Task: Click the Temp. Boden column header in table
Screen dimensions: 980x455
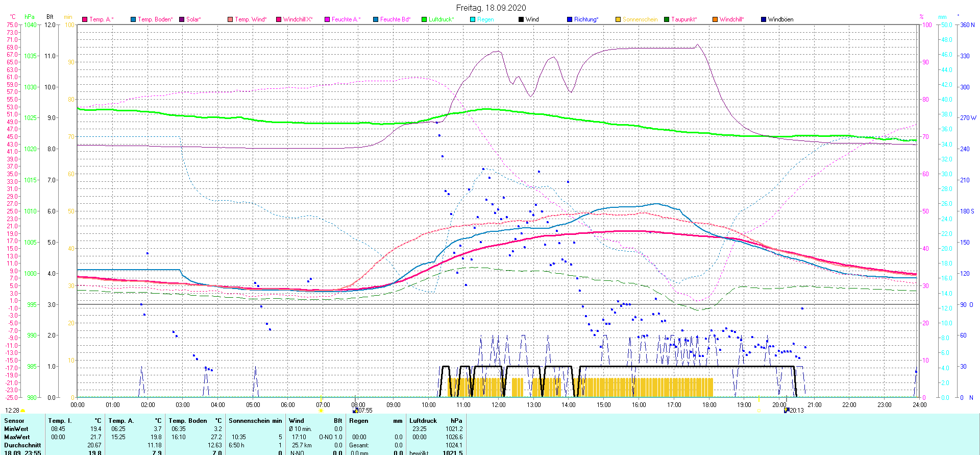Action: pyautogui.click(x=195, y=421)
